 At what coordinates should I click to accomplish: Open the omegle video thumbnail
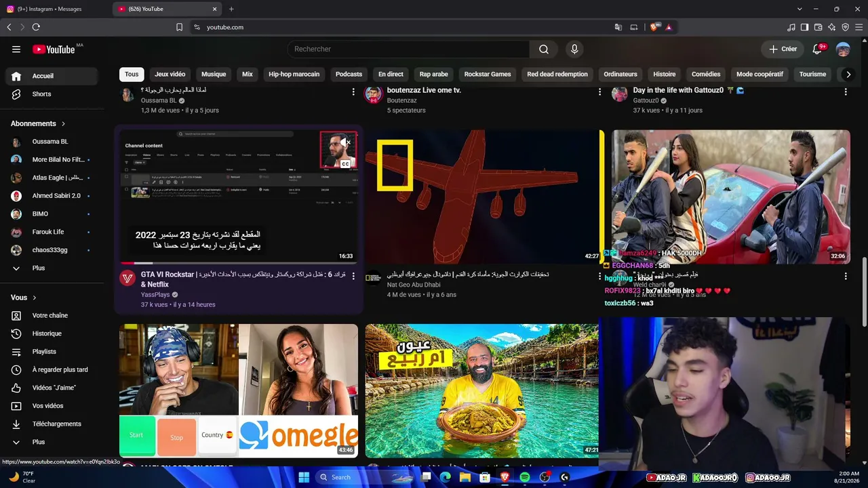click(239, 390)
